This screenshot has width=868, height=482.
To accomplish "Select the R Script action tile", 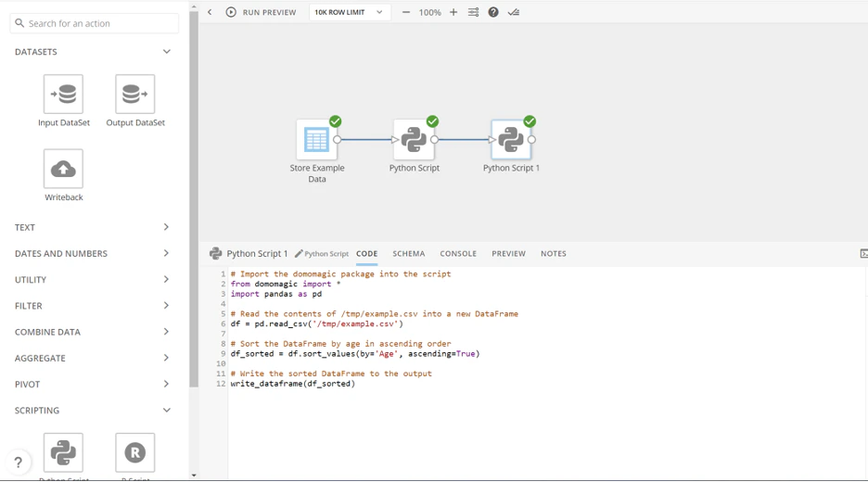I will (x=135, y=452).
